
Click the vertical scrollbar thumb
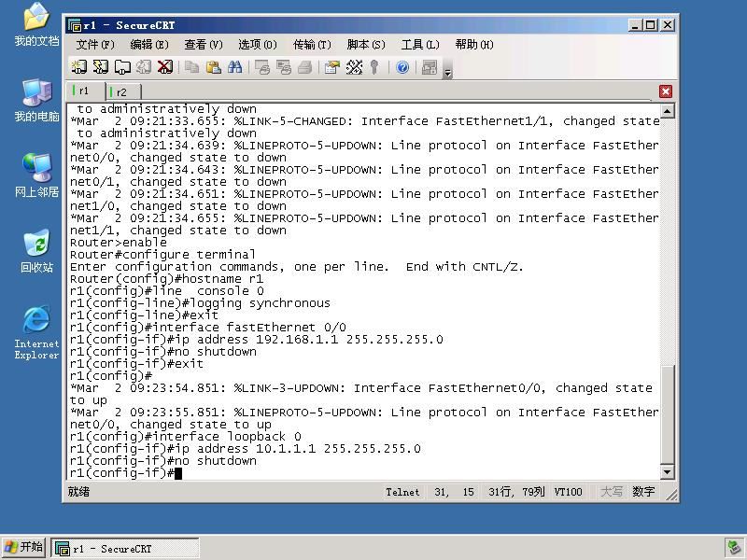click(x=667, y=414)
